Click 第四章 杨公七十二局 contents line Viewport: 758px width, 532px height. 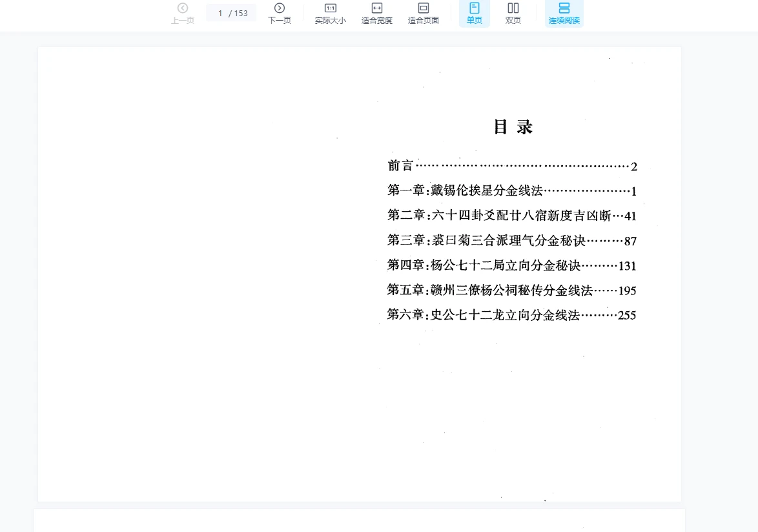484,265
